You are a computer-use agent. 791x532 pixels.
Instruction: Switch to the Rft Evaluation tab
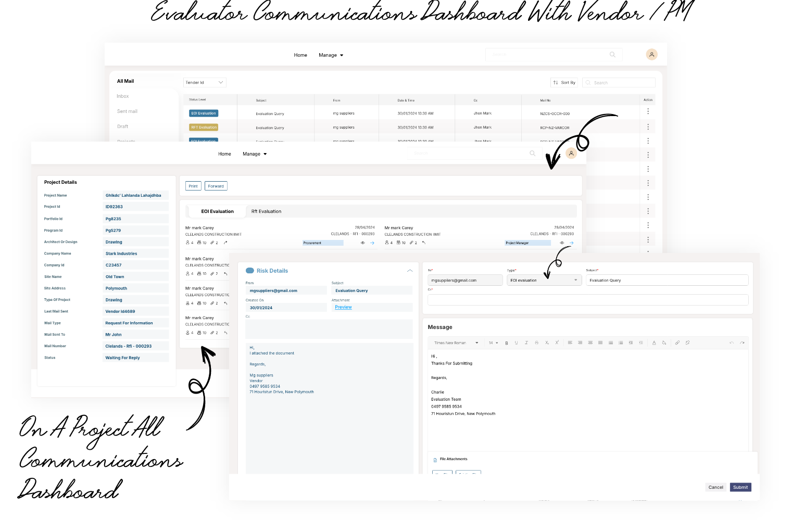266,212
